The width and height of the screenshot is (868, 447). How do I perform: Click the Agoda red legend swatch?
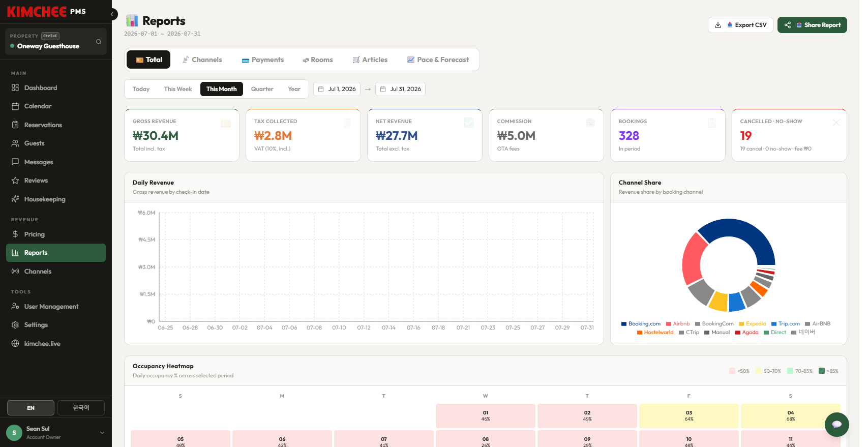738,333
